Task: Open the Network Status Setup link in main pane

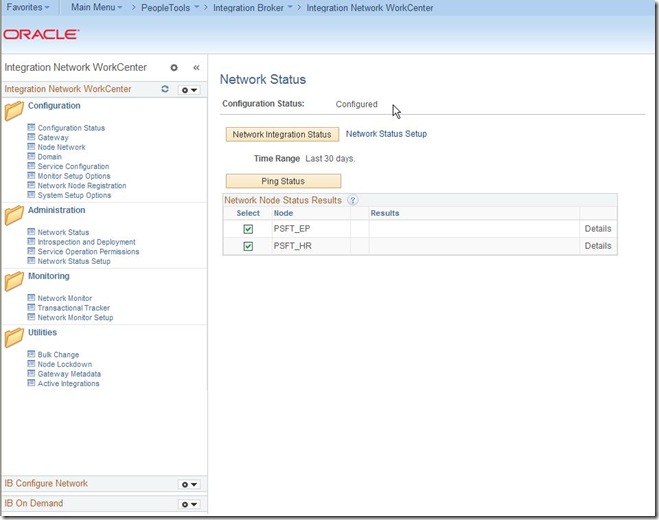Action: [386, 134]
